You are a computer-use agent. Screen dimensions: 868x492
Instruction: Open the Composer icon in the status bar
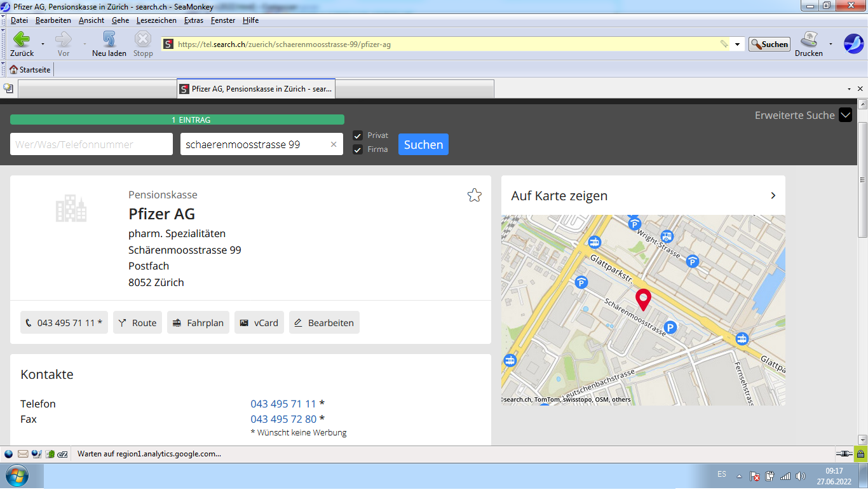[x=36, y=454]
